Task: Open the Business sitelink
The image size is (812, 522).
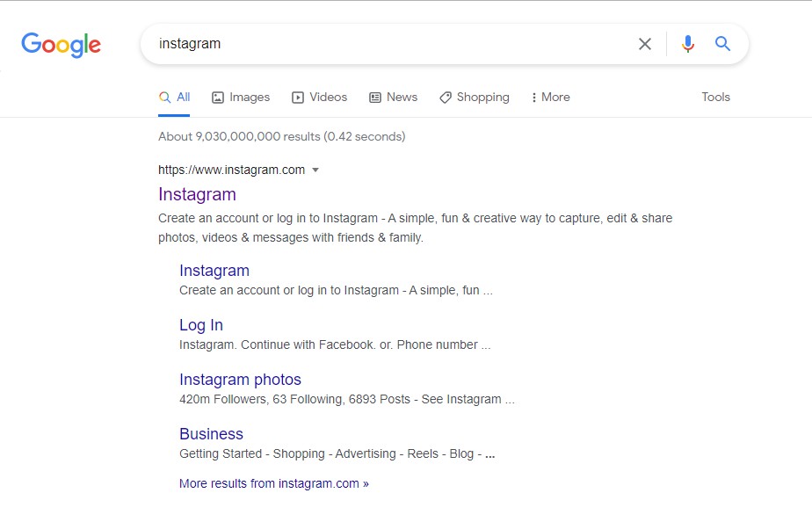Action: [x=211, y=434]
